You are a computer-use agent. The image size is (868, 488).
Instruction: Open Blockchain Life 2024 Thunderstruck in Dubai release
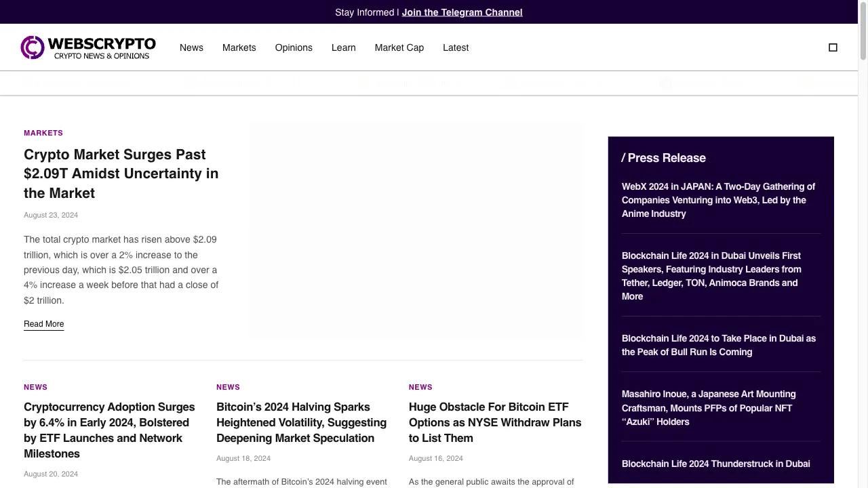[x=715, y=464]
